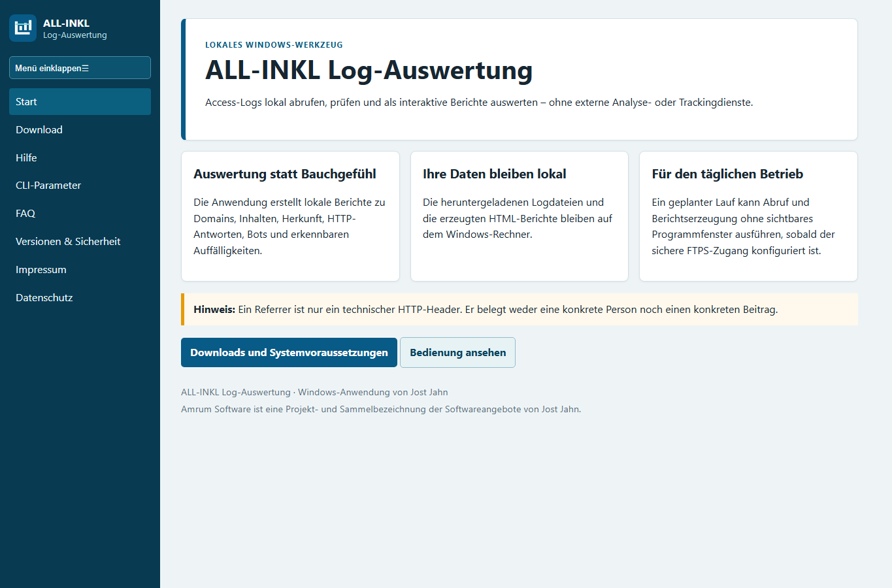
Task: Select CLI-Parameter in the sidebar
Action: [x=80, y=186]
